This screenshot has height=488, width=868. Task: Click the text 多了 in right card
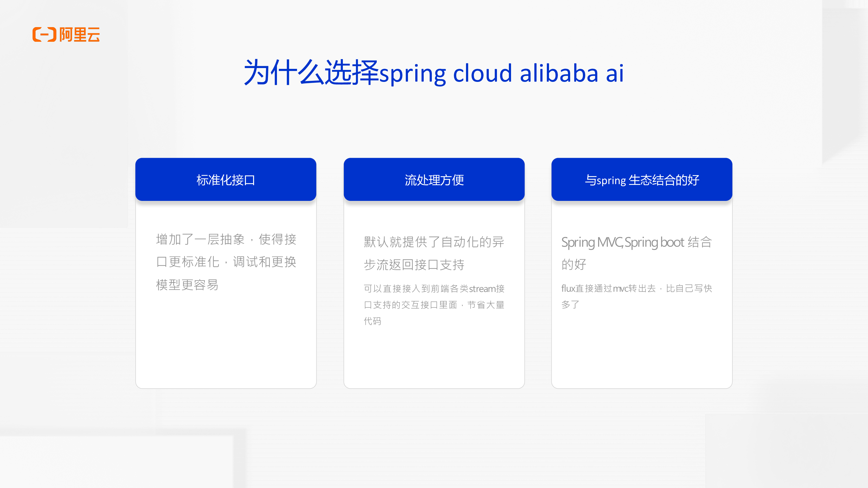[570, 305]
